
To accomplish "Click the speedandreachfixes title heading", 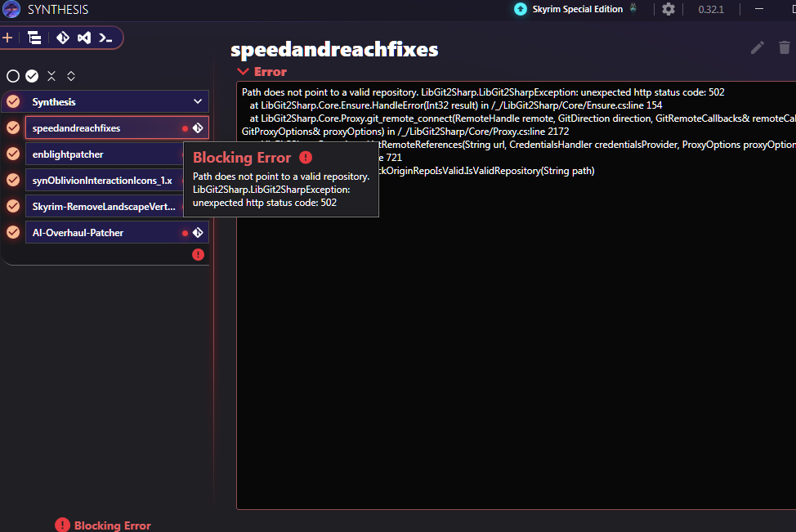I will tap(334, 50).
